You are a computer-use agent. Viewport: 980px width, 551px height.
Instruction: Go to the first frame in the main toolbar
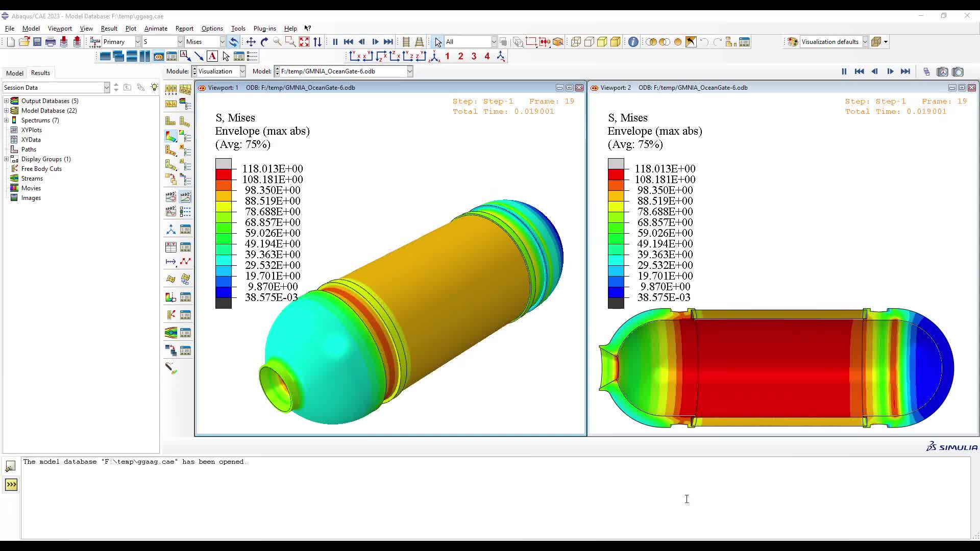click(x=349, y=42)
